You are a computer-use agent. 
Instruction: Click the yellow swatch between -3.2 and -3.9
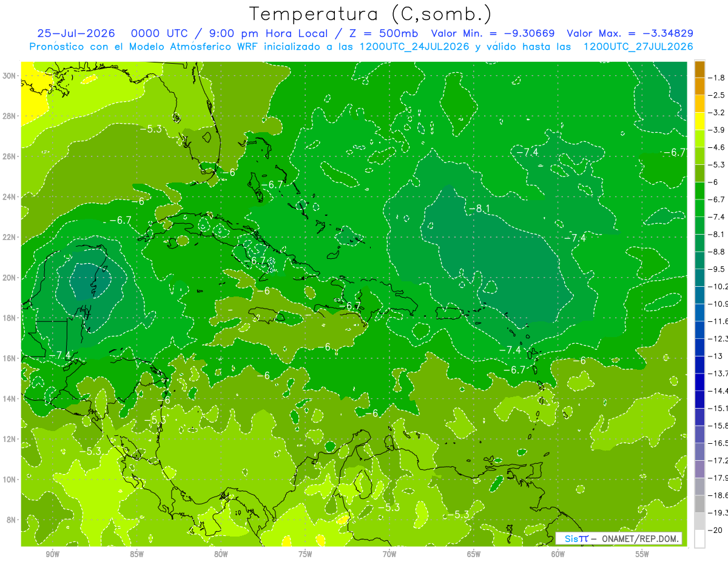pos(699,121)
